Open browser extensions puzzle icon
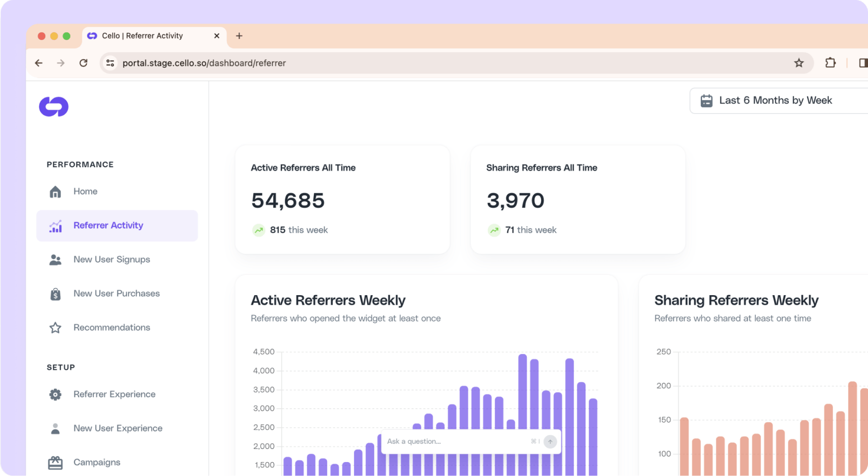Image resolution: width=868 pixels, height=476 pixels. click(830, 63)
